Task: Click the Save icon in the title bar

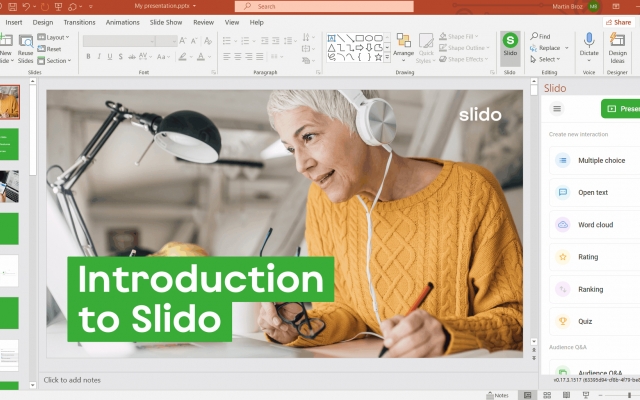Action: point(13,6)
